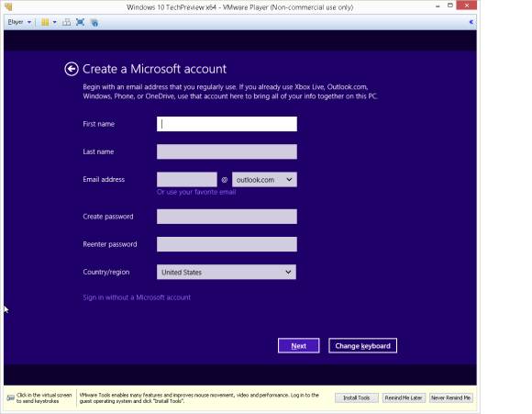Click the Last name field
Viewport: 532px width, 414px height.
click(x=227, y=151)
